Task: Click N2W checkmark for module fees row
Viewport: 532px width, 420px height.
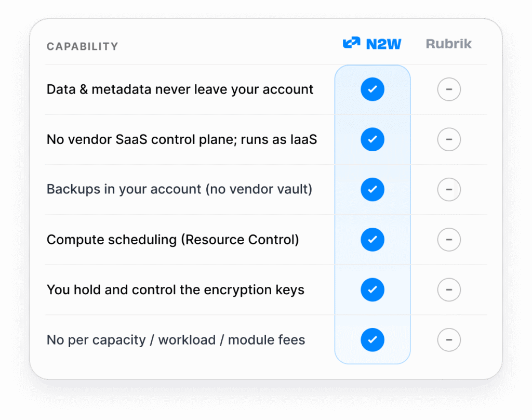Action: coord(372,339)
